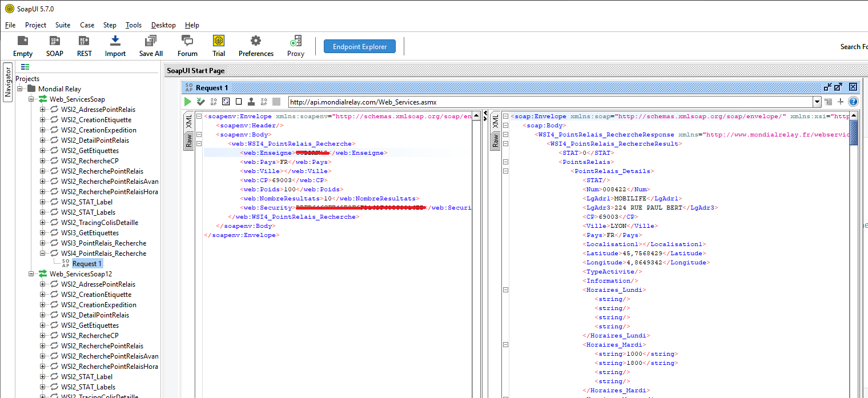Click the SOAP project toolbar icon
This screenshot has height=398, width=868.
coord(55,46)
